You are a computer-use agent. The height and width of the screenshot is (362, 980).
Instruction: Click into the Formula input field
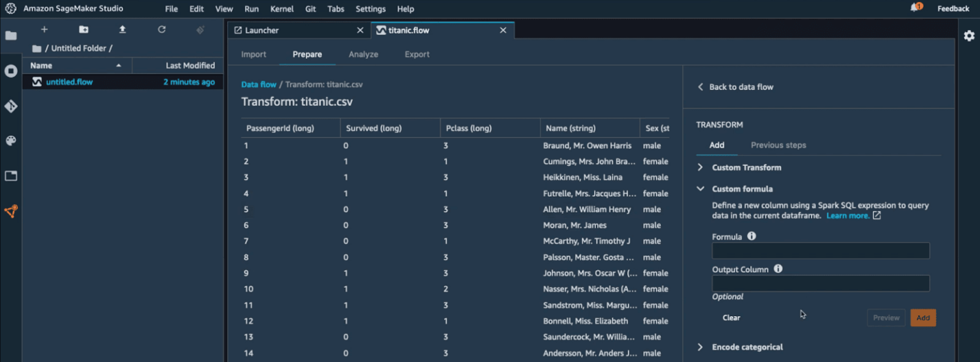[x=820, y=251]
